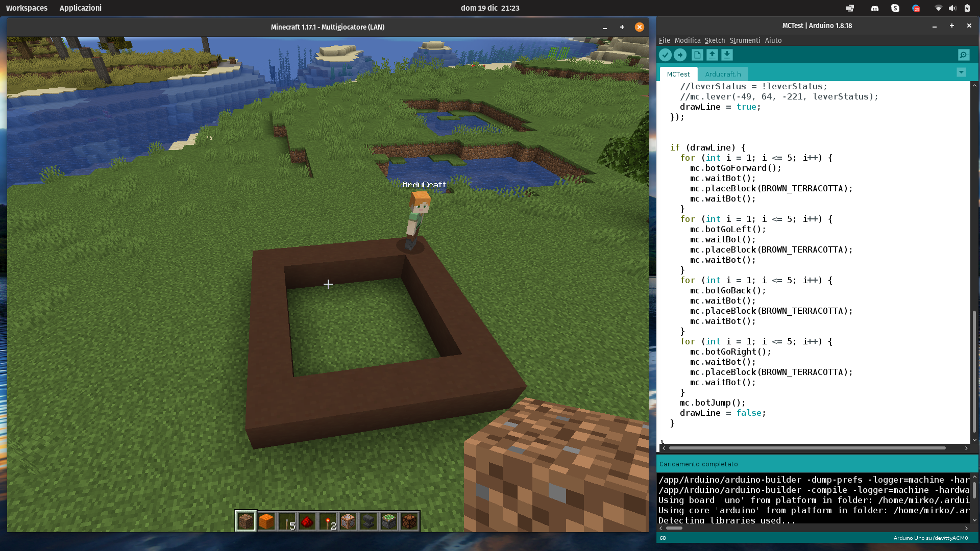Select the lever stack hotbar slot
Screen dimensions: 980x551
pos(287,521)
